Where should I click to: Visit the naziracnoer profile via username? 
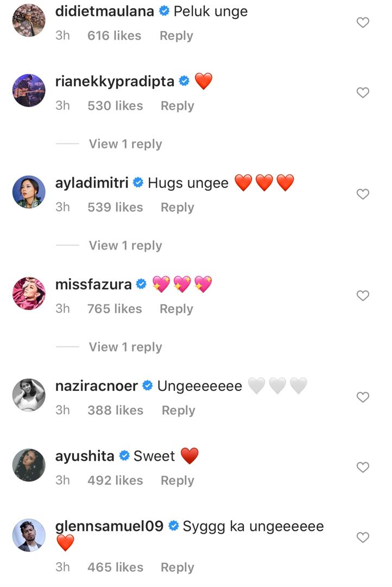point(97,386)
